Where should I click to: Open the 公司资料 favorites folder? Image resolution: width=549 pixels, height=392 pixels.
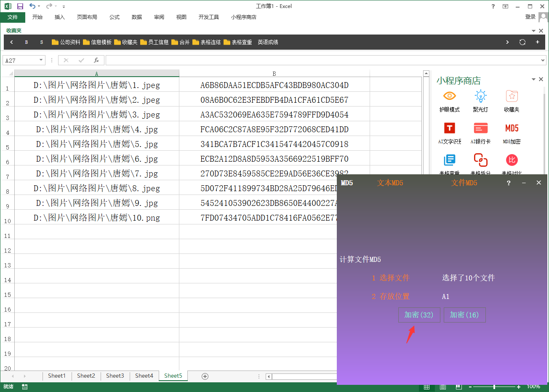pyautogui.click(x=66, y=42)
